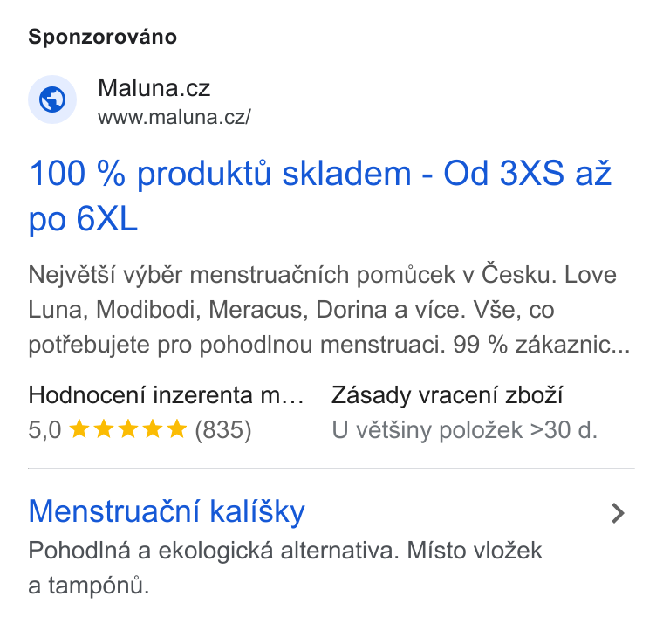Click the fifth gold rating star
This screenshot has width=663, height=644.
[177, 428]
